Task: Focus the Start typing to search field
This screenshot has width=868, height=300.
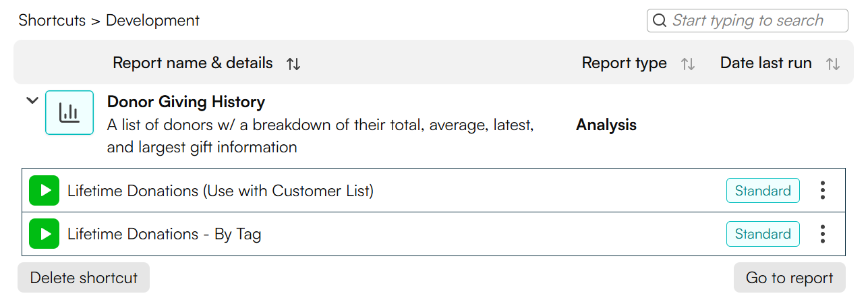Action: (x=747, y=21)
